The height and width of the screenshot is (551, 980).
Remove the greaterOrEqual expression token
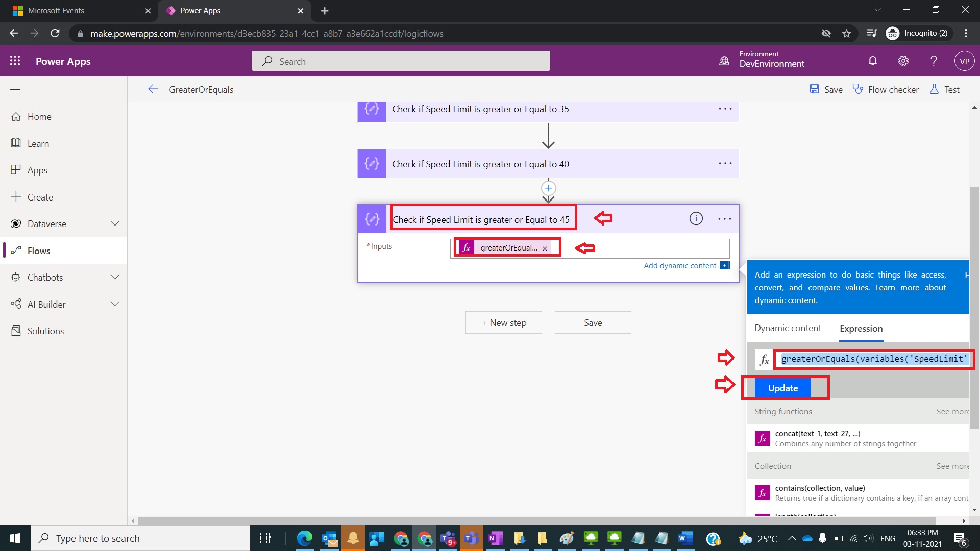pyautogui.click(x=545, y=248)
